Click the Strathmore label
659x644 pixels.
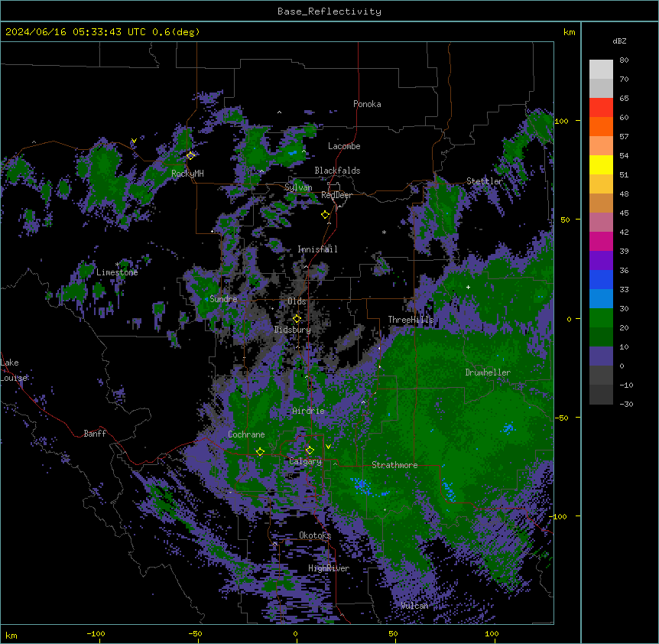[x=394, y=465]
